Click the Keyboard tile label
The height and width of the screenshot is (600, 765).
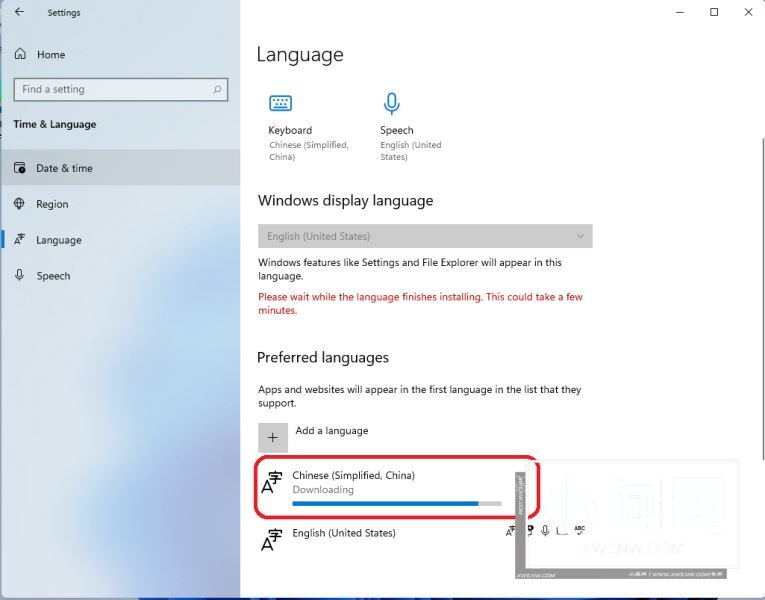(x=290, y=130)
